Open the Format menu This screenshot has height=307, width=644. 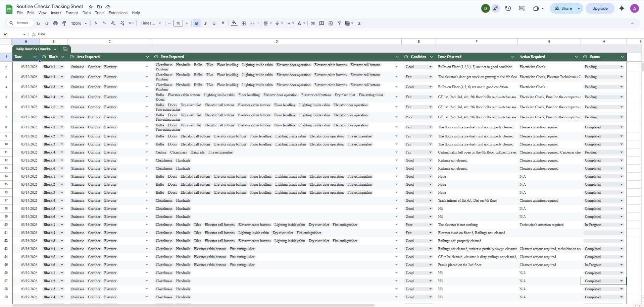click(x=71, y=13)
